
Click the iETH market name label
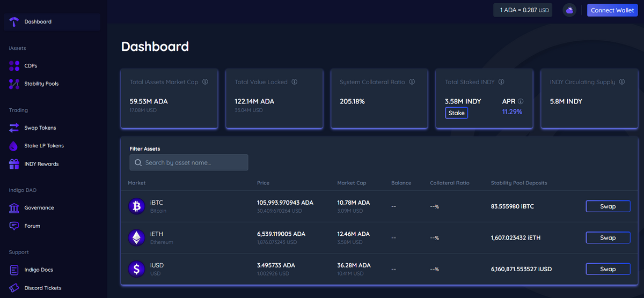coord(156,234)
